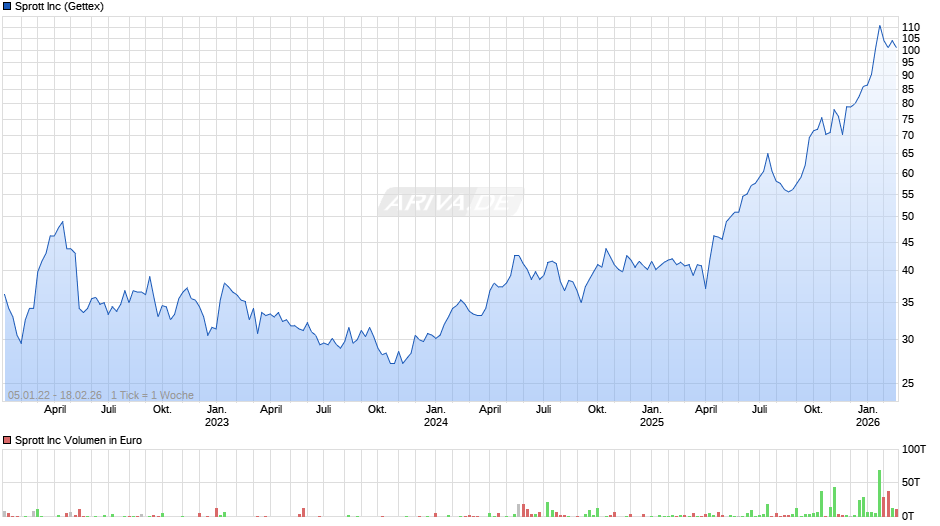Screen dimensions: 940x526
Task: Click the 25 price axis label
Action: pyautogui.click(x=908, y=383)
